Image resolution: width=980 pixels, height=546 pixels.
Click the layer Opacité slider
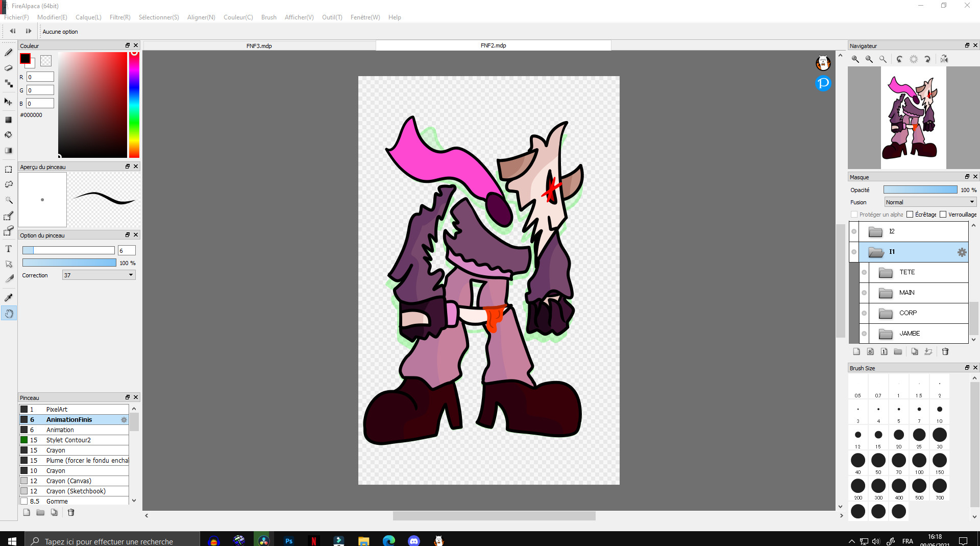(920, 190)
